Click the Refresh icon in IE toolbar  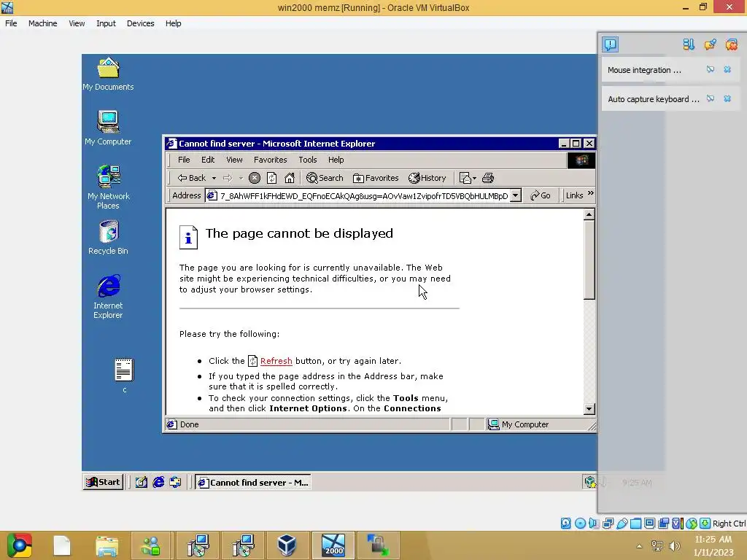point(272,178)
